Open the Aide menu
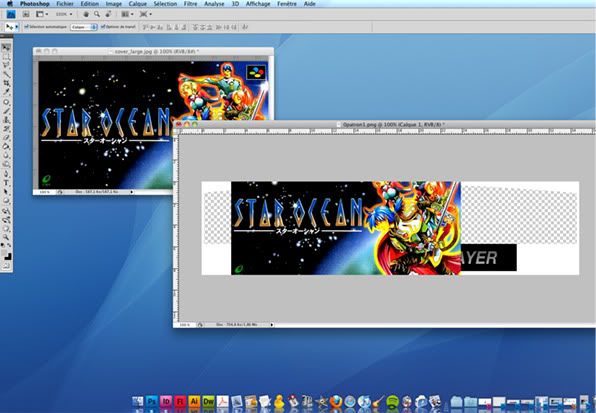Image resolution: width=596 pixels, height=413 pixels. 310,4
